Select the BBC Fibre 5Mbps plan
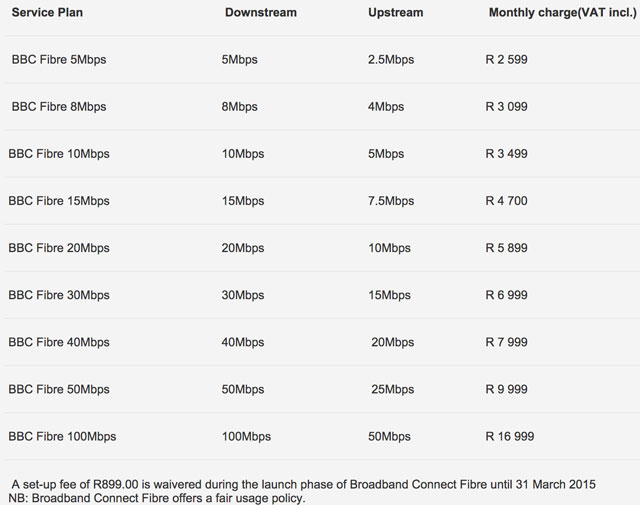This screenshot has width=640, height=505. pos(59,60)
